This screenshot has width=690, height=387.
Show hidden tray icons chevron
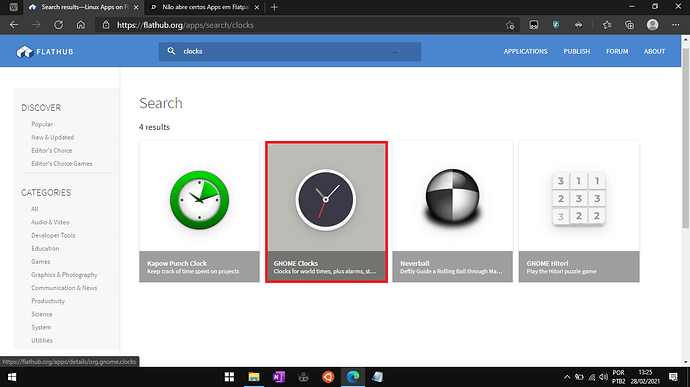tap(567, 377)
